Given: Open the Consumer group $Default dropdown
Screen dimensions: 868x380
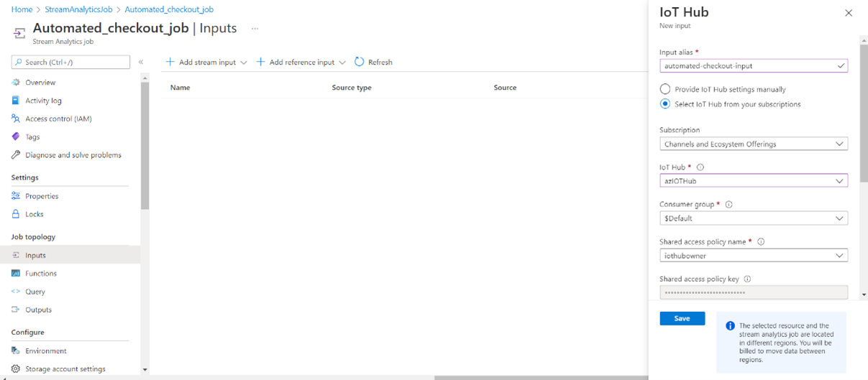Looking at the screenshot, I should (x=754, y=218).
